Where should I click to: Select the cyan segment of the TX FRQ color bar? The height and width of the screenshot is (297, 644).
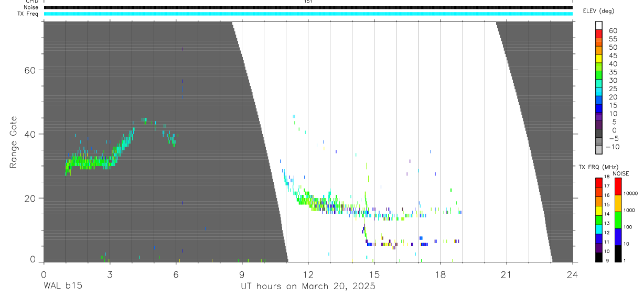point(599,229)
